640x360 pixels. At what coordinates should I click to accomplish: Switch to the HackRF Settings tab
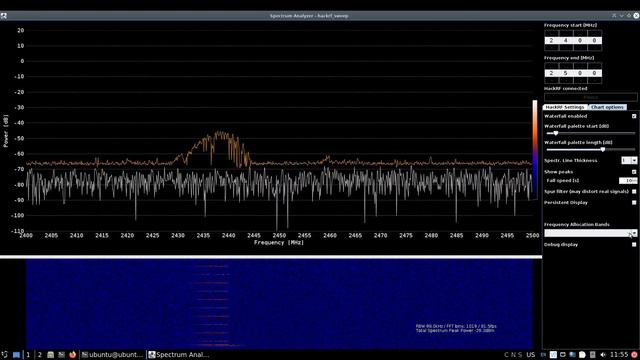(565, 107)
